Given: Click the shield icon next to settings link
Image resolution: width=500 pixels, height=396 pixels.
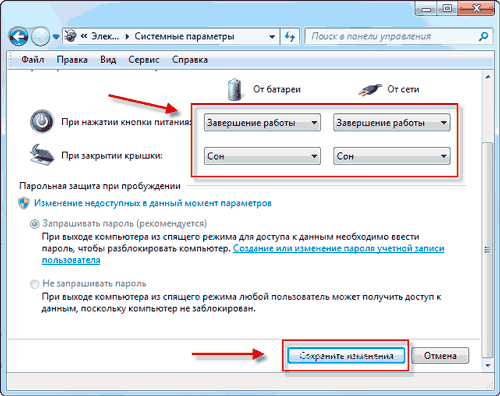Looking at the screenshot, I should click(24, 203).
